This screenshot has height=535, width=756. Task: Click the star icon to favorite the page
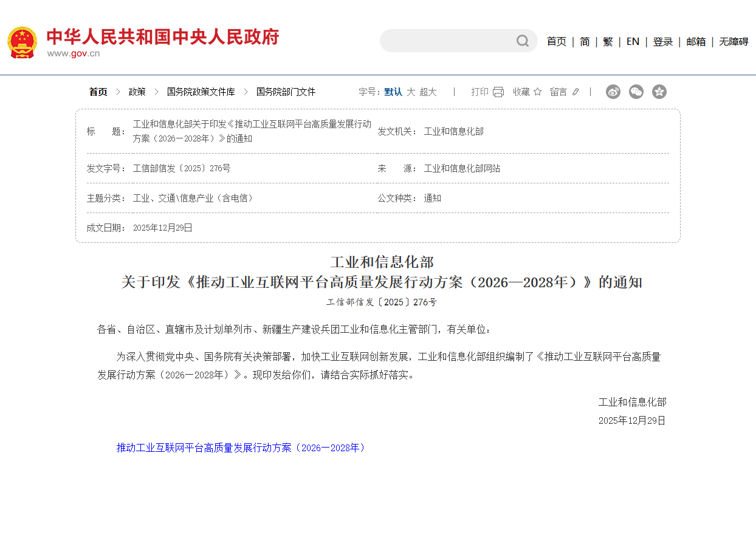coord(537,91)
